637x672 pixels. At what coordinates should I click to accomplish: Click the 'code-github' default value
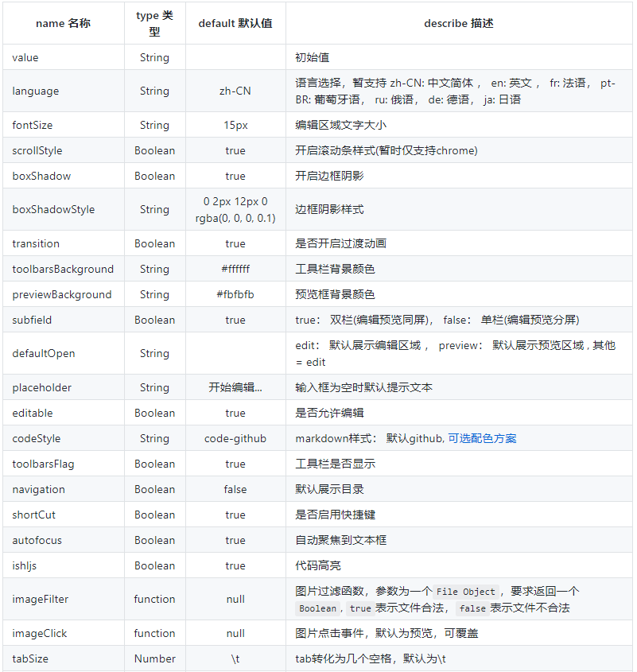(235, 439)
